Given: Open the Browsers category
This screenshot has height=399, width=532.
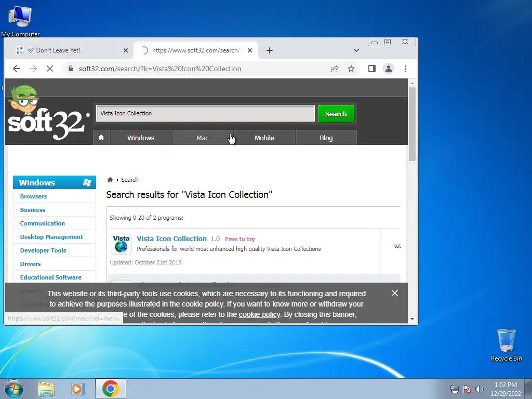Looking at the screenshot, I should pyautogui.click(x=33, y=196).
